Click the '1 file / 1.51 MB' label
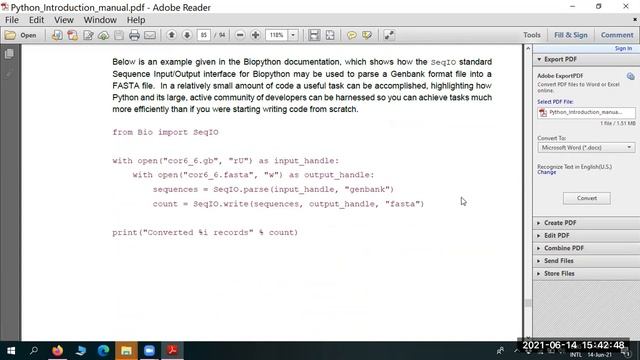640x360 pixels. pyautogui.click(x=617, y=123)
